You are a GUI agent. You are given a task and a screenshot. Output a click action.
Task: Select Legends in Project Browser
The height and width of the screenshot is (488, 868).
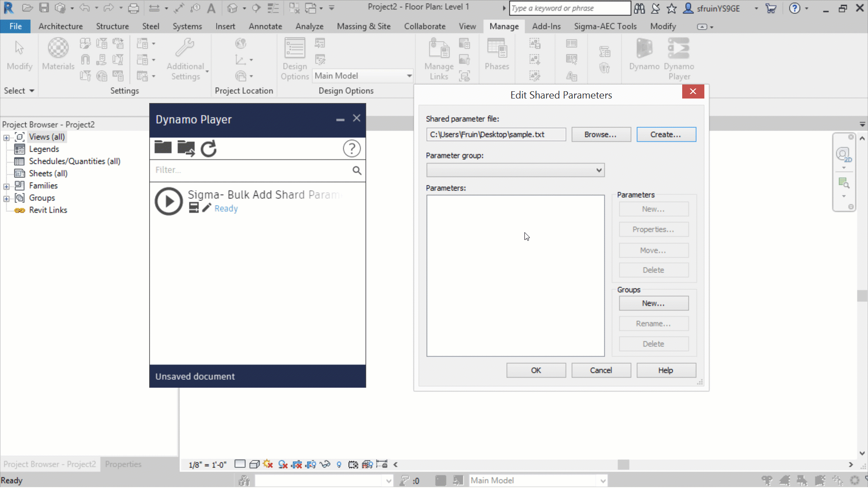pyautogui.click(x=44, y=149)
